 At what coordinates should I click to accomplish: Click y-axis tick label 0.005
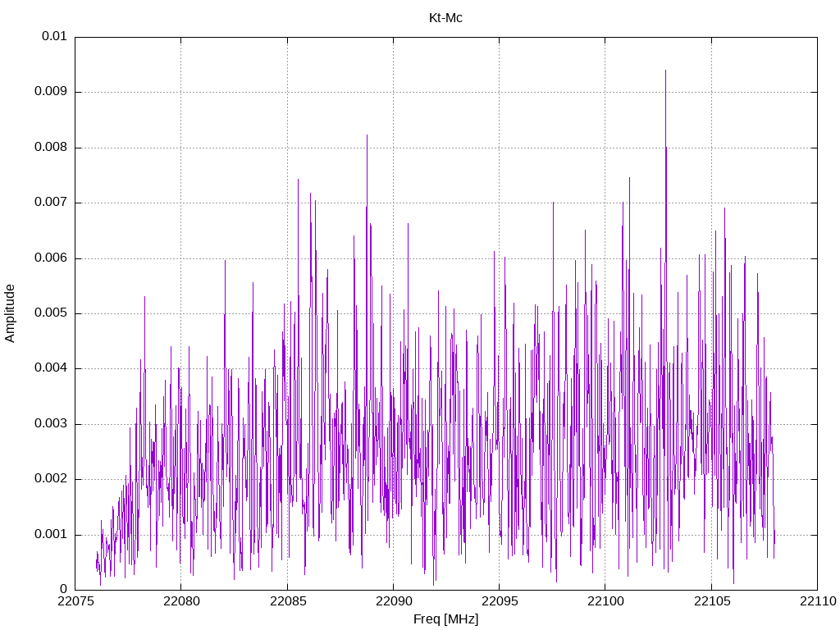coord(50,313)
